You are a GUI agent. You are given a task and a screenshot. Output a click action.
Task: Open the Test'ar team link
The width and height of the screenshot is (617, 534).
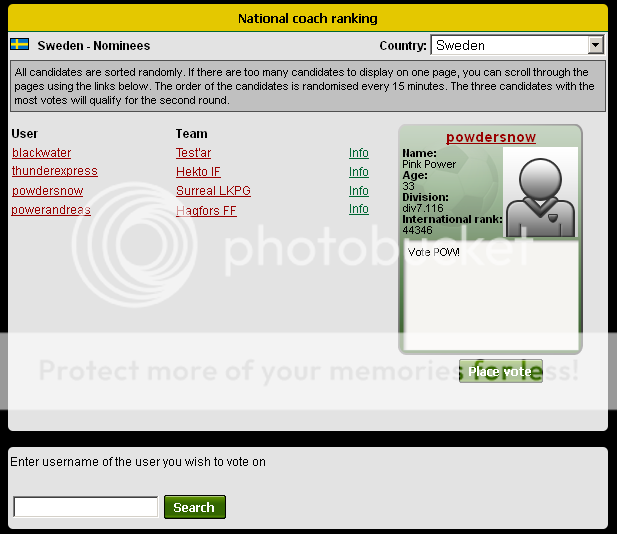[193, 153]
